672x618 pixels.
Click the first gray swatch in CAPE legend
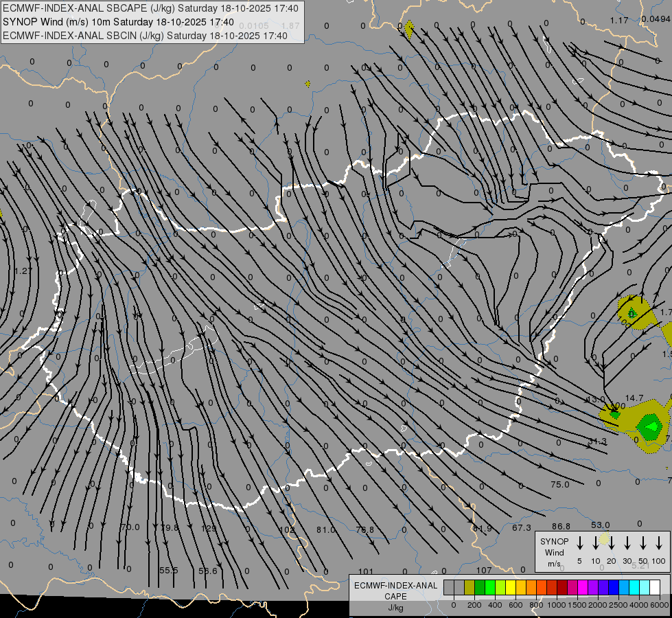[x=449, y=588]
